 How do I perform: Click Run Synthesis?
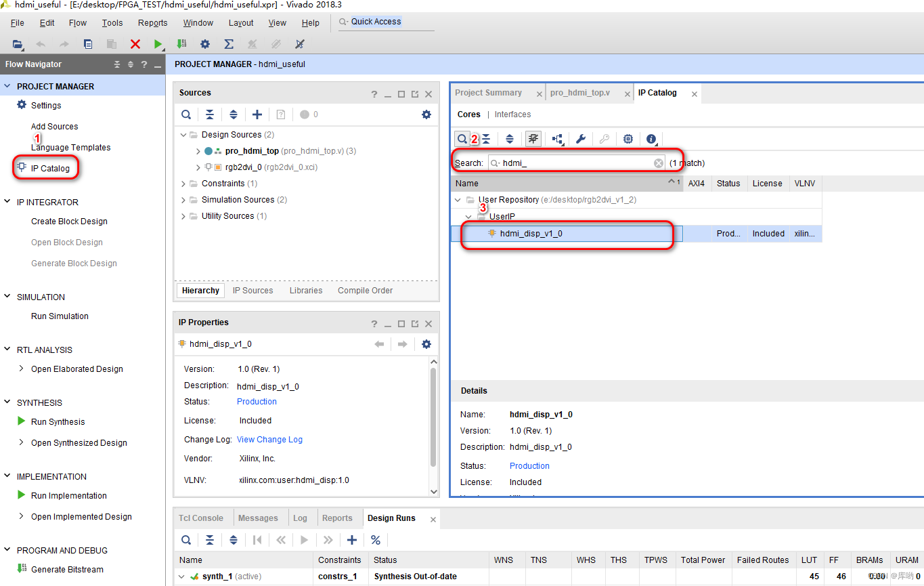tap(58, 422)
